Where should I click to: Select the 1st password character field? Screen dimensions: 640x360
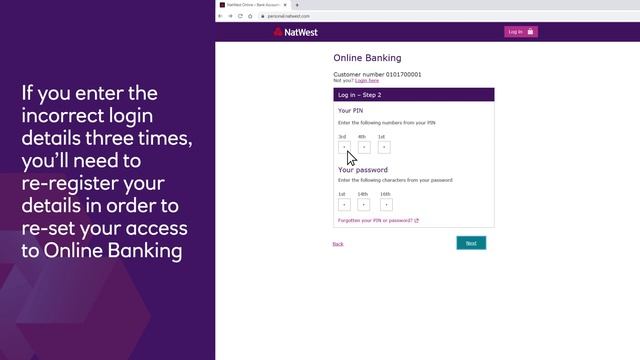[x=344, y=204]
